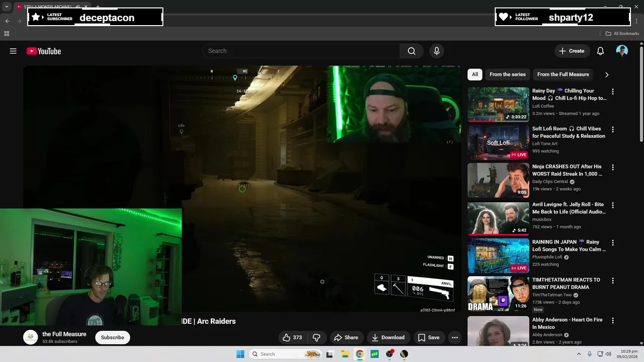Open the Windows Start menu

pos(240,354)
